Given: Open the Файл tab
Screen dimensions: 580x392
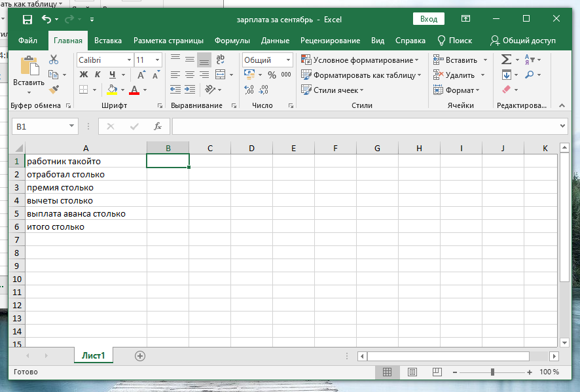Looking at the screenshot, I should pos(27,41).
